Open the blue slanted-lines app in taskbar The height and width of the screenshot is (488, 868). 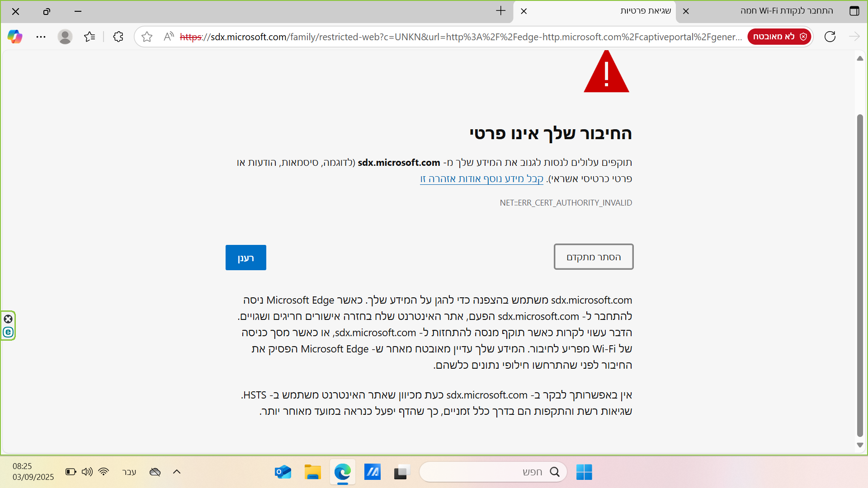tap(373, 472)
